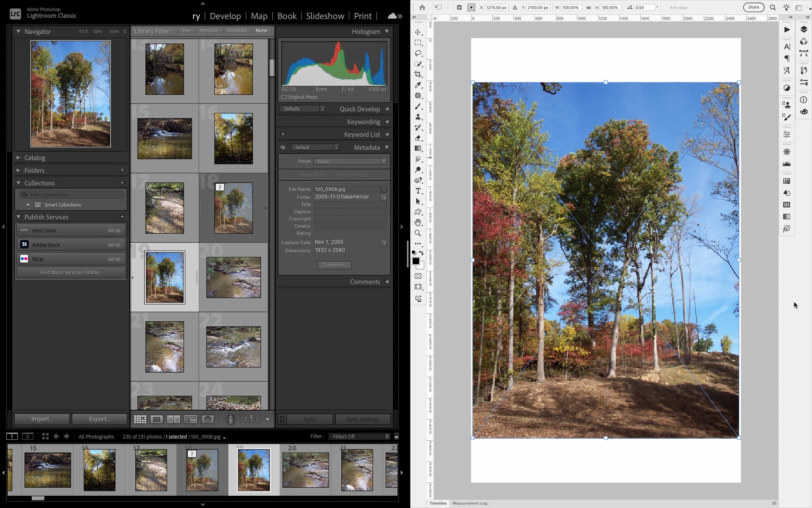Click the Photoshop search magnifier icon

tap(773, 8)
